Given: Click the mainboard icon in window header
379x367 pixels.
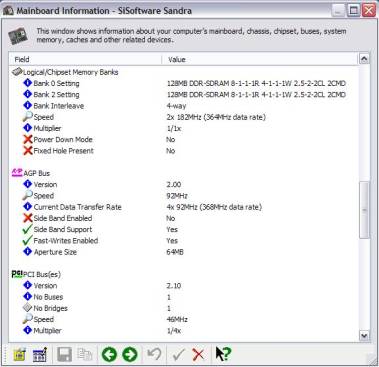Looking at the screenshot, I should click(18, 35).
